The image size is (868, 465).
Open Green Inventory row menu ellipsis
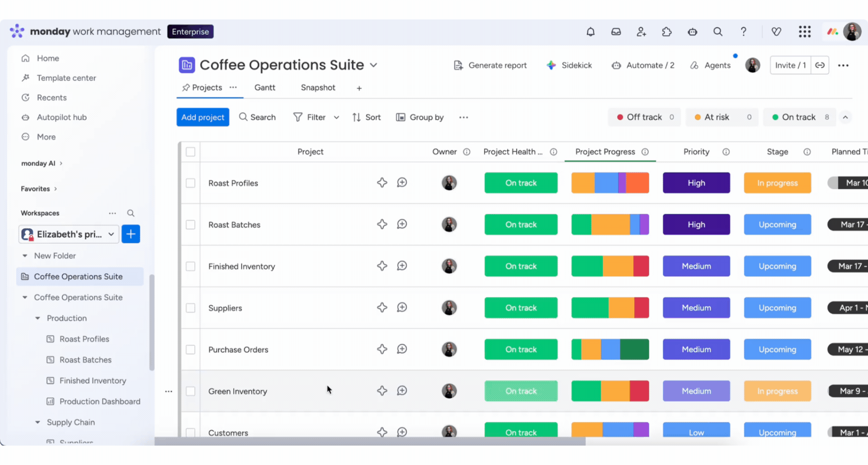[168, 392]
